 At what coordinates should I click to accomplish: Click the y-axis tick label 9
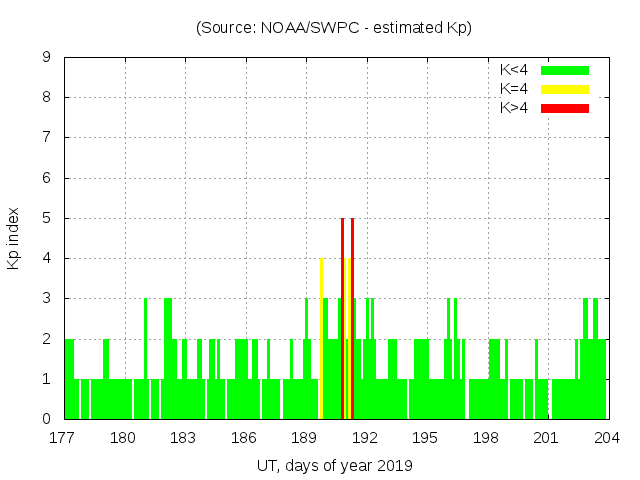pos(47,58)
